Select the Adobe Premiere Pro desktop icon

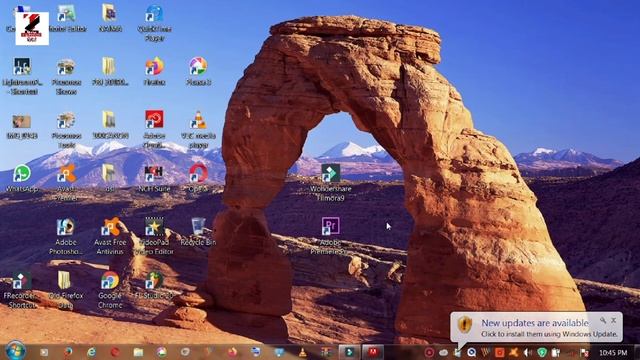330,236
